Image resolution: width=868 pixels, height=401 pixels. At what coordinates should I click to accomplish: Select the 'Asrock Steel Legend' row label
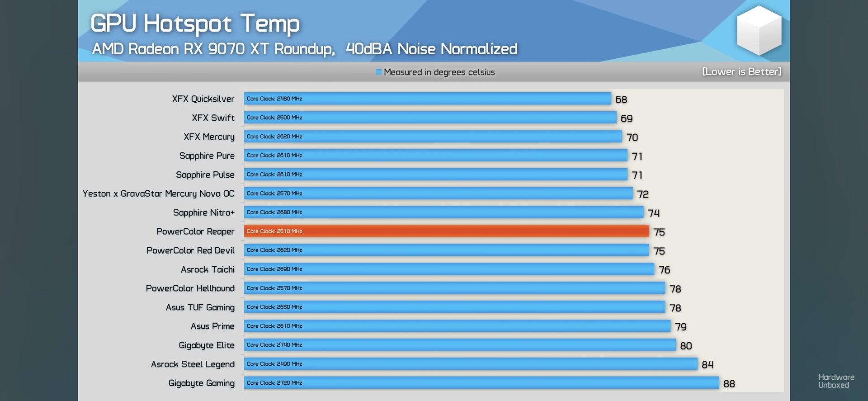tap(193, 364)
